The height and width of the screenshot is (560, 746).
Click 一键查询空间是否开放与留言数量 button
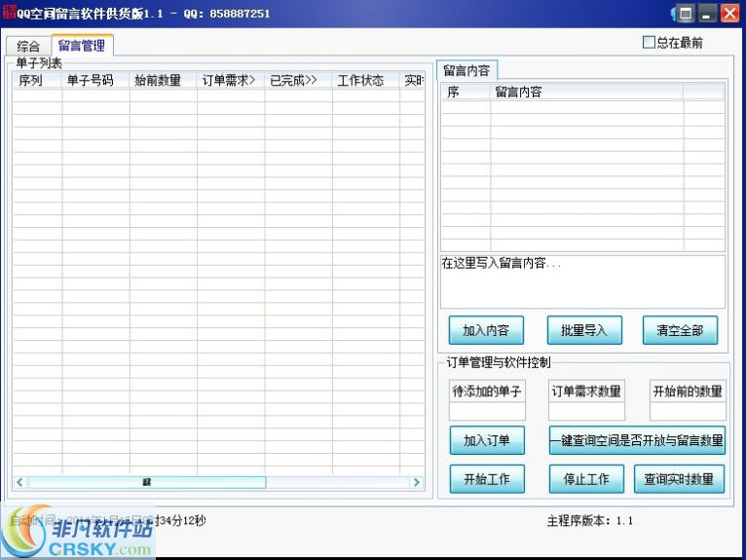tap(637, 440)
